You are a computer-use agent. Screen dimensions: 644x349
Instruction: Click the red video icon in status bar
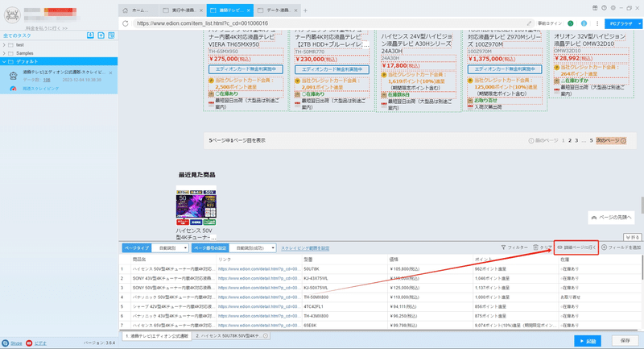pyautogui.click(x=29, y=343)
